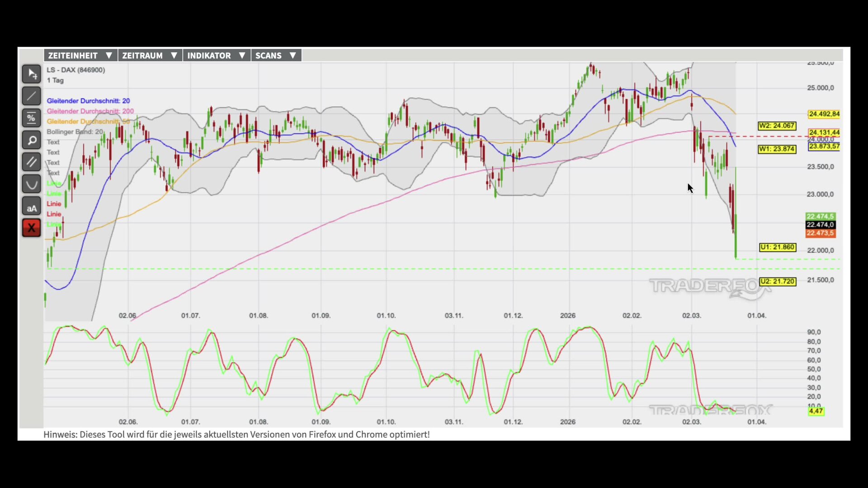
Task: Click the 22.474,0 current price marker
Action: (820, 225)
